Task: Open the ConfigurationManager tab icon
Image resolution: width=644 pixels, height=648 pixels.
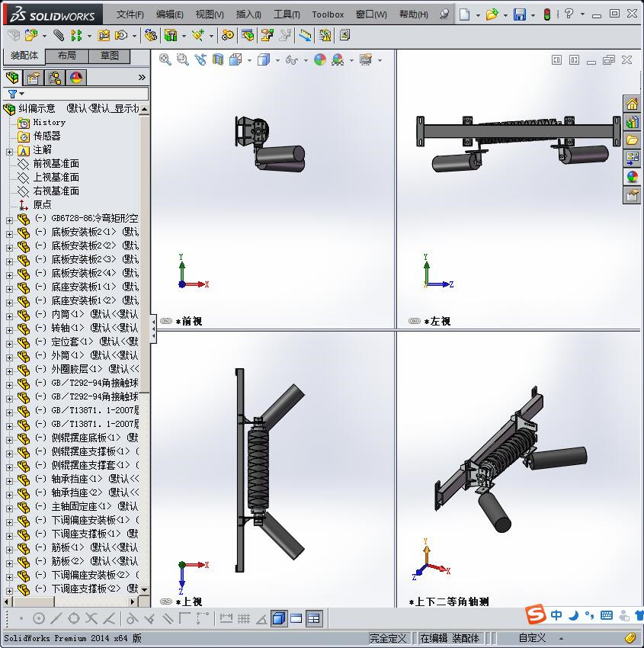Action: click(55, 77)
